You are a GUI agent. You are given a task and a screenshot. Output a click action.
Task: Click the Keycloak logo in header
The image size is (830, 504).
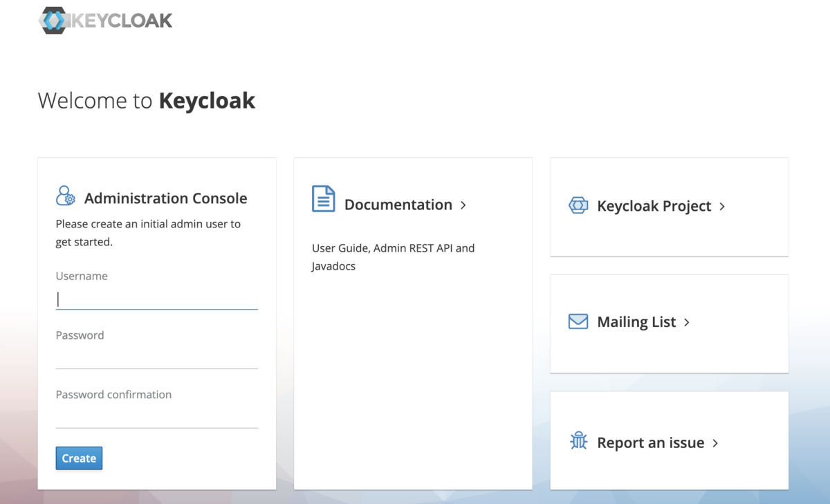tap(106, 20)
